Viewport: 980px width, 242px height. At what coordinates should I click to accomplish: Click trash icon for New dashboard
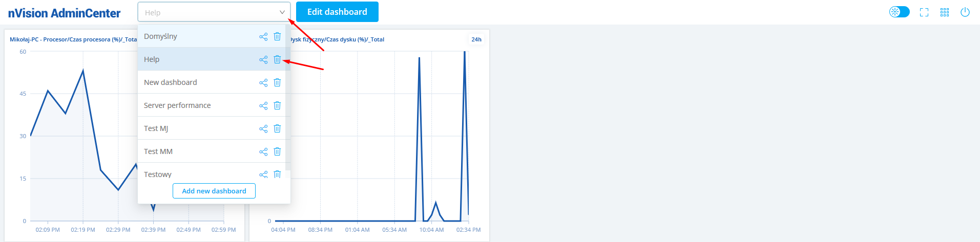point(277,82)
